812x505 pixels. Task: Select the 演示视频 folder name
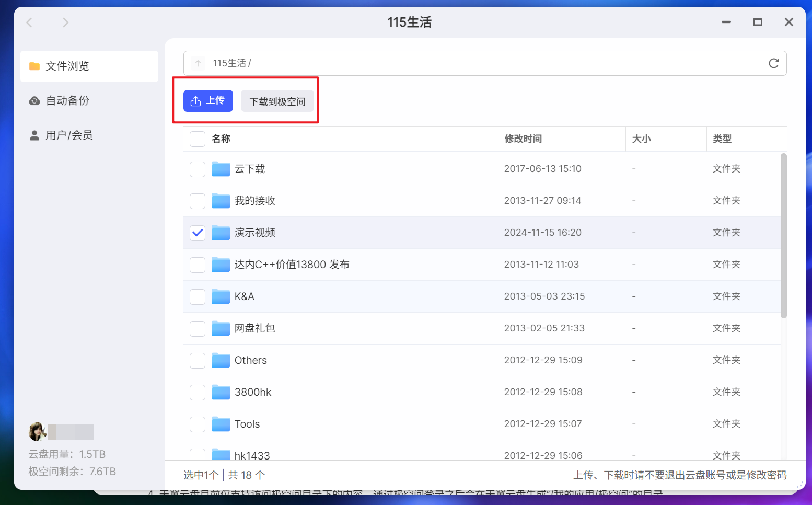255,233
